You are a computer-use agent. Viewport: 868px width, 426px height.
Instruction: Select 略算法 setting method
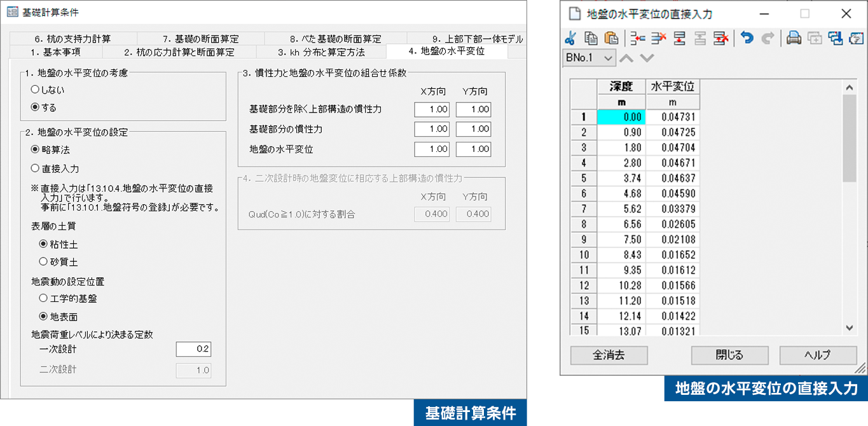coord(50,150)
